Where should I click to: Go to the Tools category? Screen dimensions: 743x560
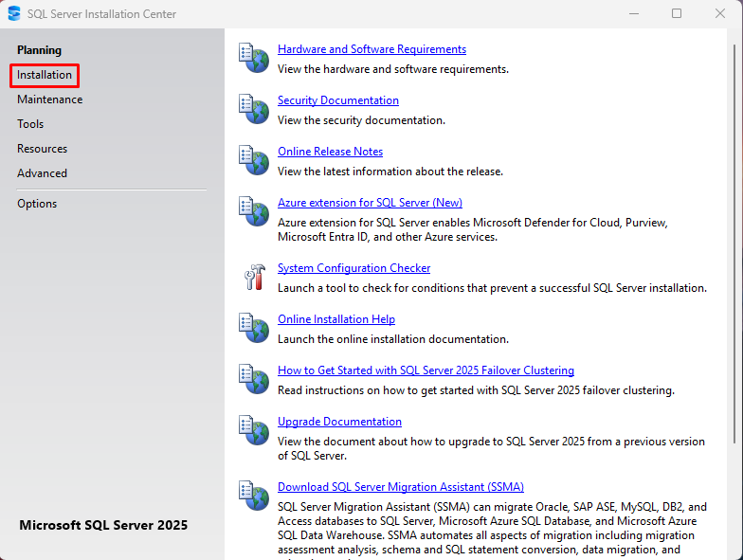tap(30, 124)
